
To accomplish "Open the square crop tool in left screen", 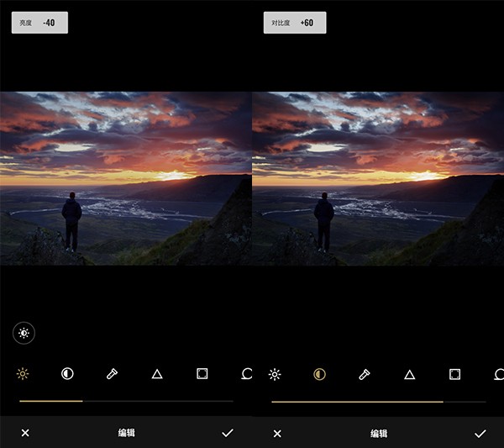I will [x=202, y=374].
